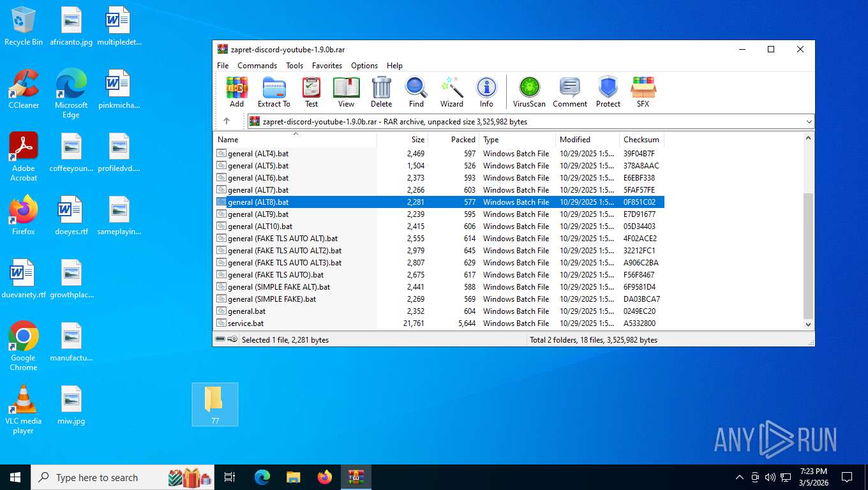This screenshot has height=490, width=868.
Task: Open Firefox desktop shortcut
Action: [x=24, y=215]
